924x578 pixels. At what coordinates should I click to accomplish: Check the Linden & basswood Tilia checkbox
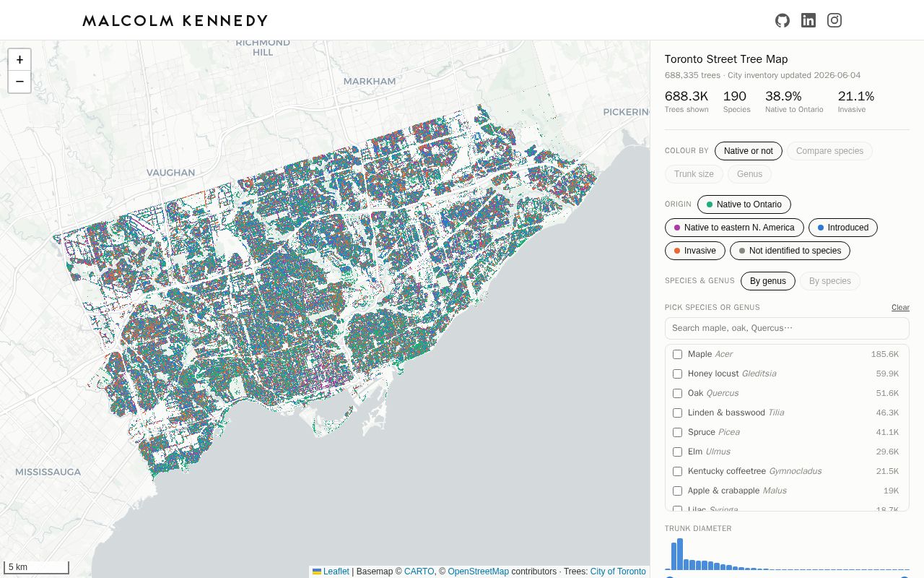tap(677, 413)
